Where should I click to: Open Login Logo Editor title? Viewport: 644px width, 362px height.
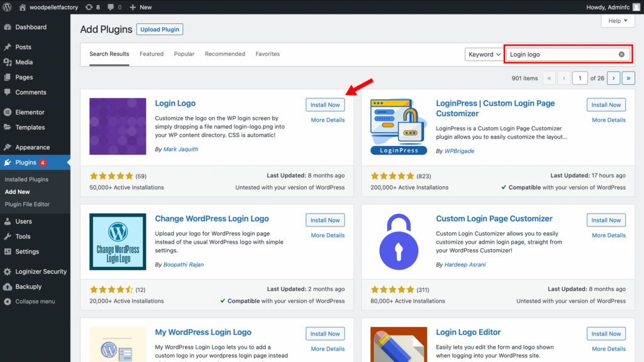click(468, 332)
